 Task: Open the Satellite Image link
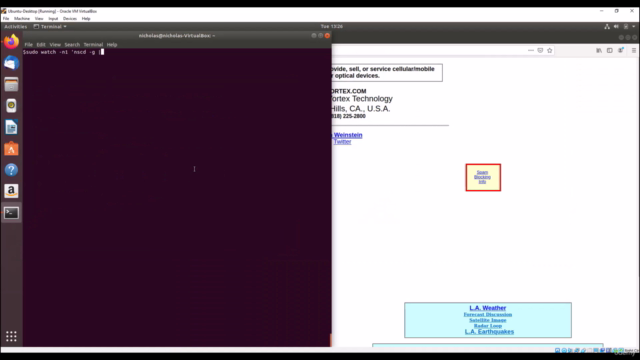click(x=487, y=320)
